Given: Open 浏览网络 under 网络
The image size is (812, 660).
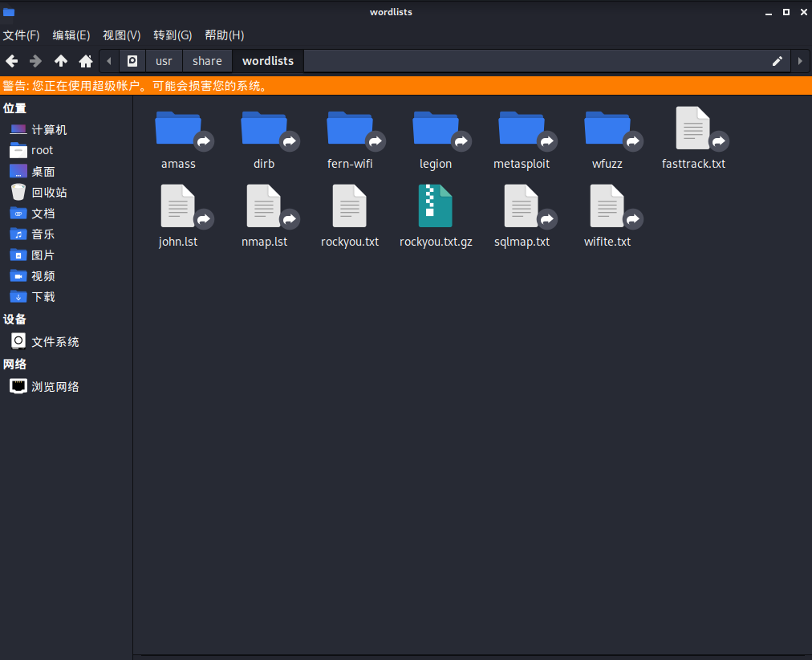Looking at the screenshot, I should click(67, 386).
